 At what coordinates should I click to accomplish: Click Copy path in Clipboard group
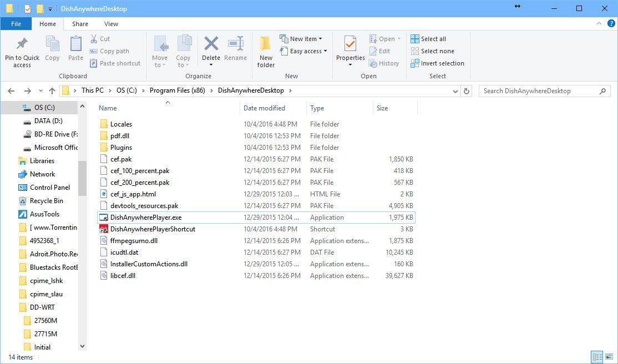point(110,51)
